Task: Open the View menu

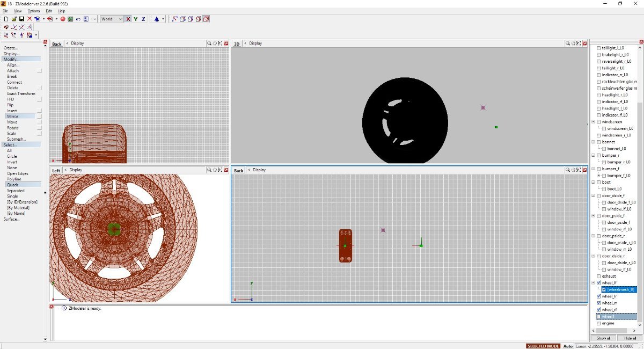Action: click(x=18, y=11)
